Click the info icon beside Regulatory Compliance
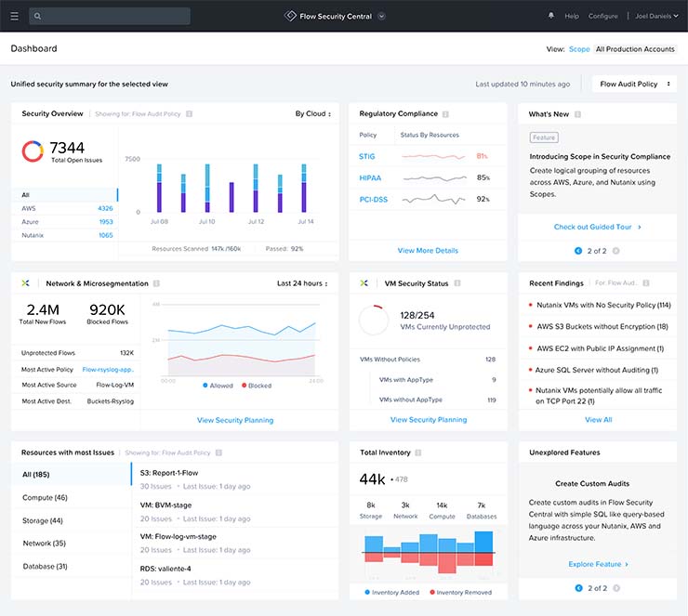This screenshot has width=688, height=616. tap(446, 114)
